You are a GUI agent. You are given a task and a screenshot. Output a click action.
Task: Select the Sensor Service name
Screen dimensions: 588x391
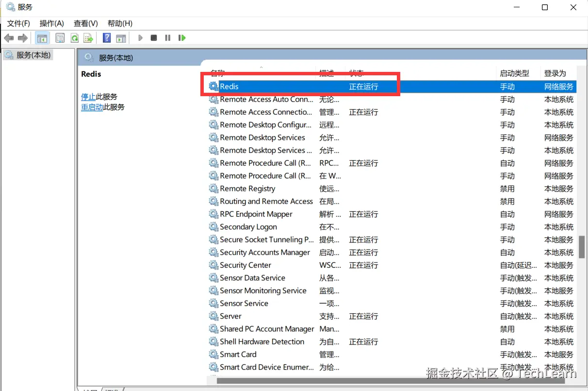click(244, 304)
